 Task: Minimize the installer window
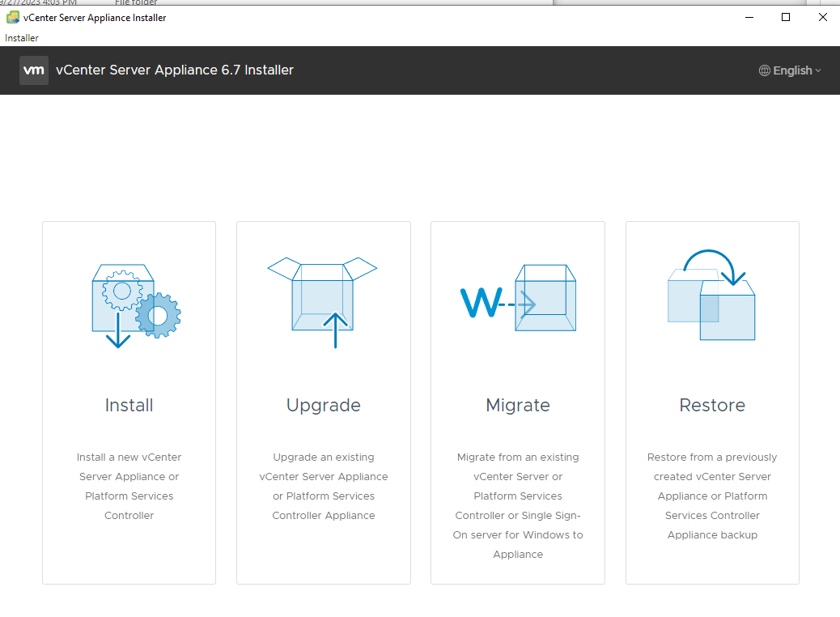click(x=749, y=18)
